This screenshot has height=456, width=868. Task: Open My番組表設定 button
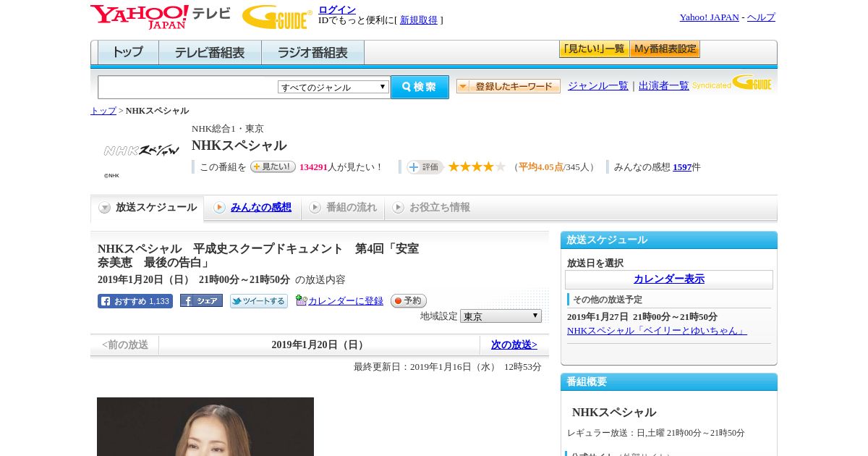tap(665, 49)
